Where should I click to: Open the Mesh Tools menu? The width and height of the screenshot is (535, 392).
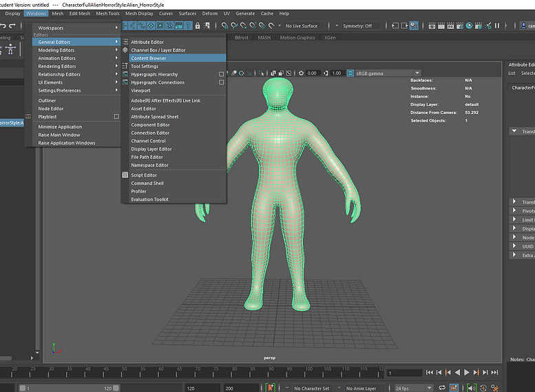point(107,14)
